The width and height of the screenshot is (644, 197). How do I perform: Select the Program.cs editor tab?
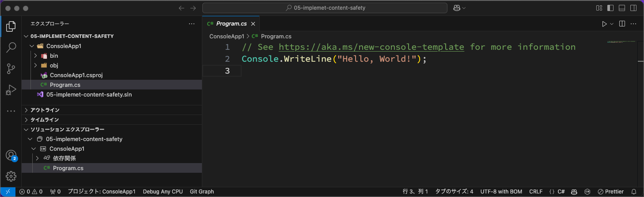231,24
